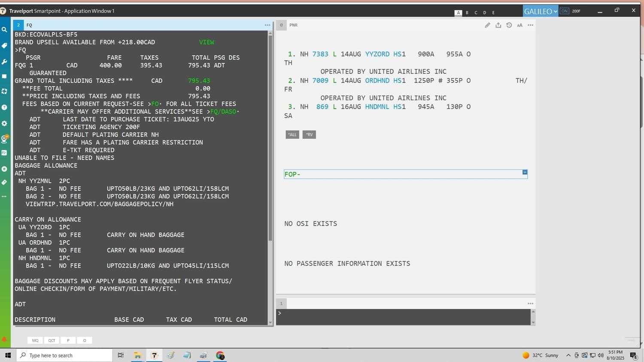This screenshot has height=362, width=644.
Task: Open the PNR history clock icon
Action: pos(509,25)
